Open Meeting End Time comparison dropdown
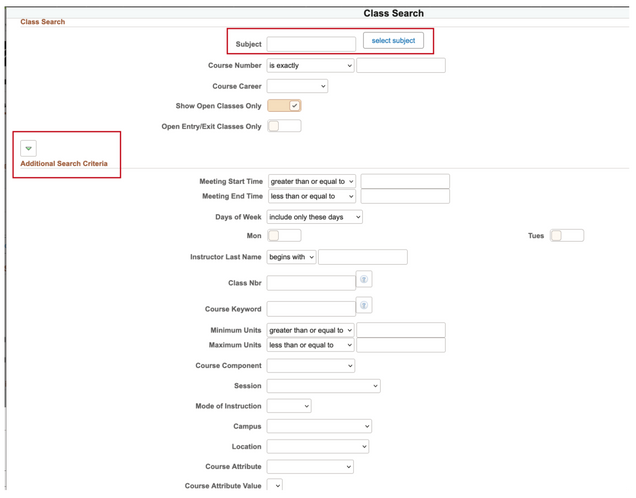636x498 pixels. (312, 196)
